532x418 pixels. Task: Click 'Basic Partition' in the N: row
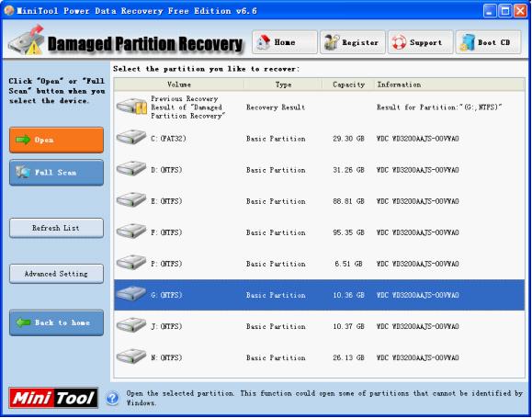(x=276, y=357)
